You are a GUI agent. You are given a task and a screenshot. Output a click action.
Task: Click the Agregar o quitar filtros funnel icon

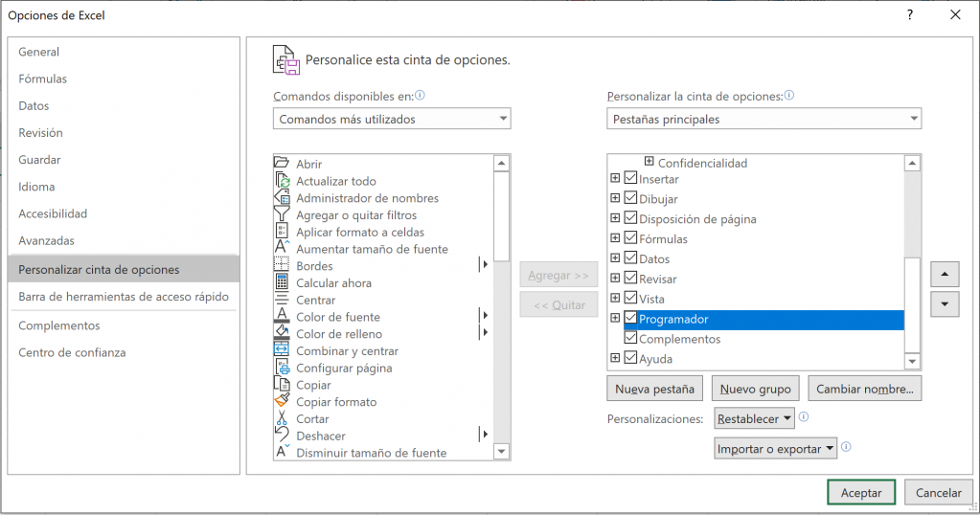pyautogui.click(x=282, y=214)
